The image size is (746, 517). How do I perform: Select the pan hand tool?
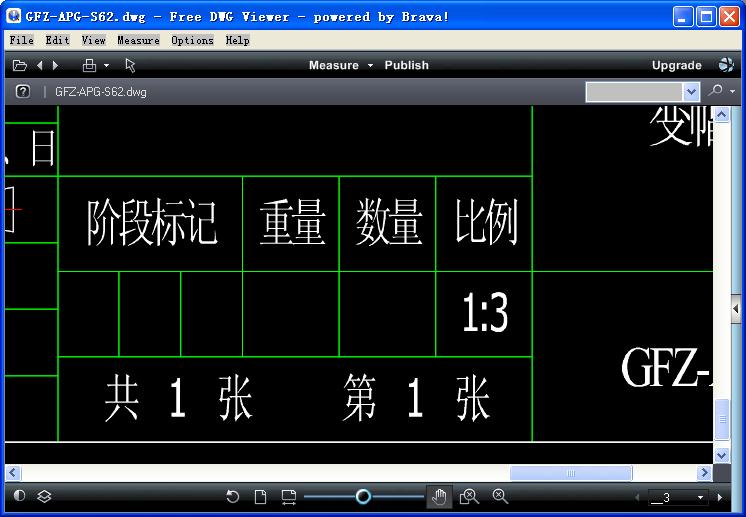pyautogui.click(x=439, y=497)
